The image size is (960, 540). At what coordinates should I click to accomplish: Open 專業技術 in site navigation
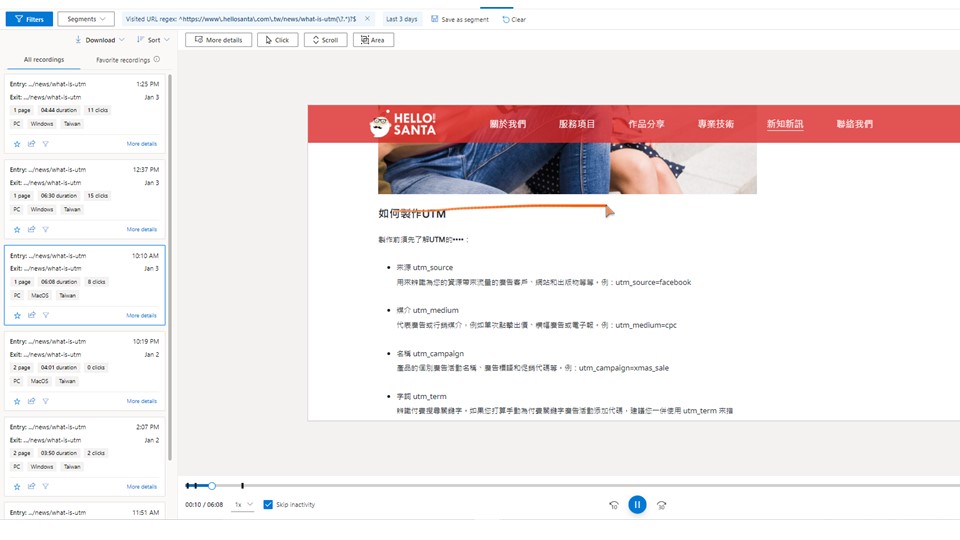click(x=716, y=124)
